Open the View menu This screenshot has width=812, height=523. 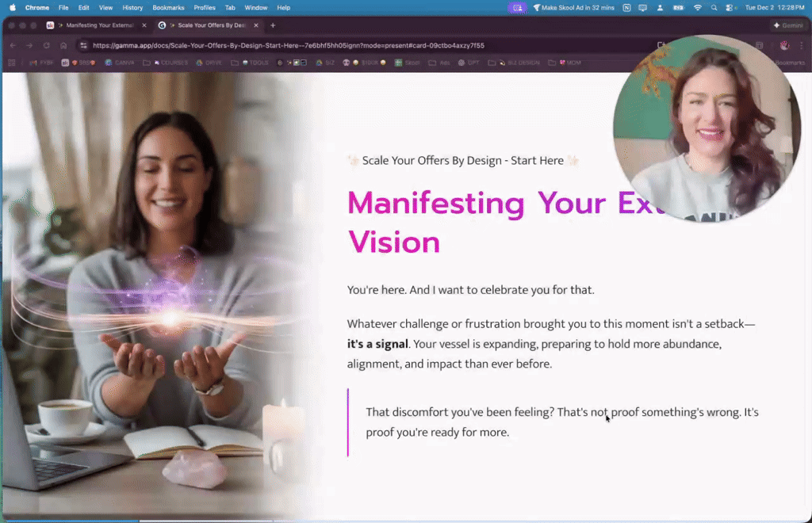pyautogui.click(x=105, y=8)
